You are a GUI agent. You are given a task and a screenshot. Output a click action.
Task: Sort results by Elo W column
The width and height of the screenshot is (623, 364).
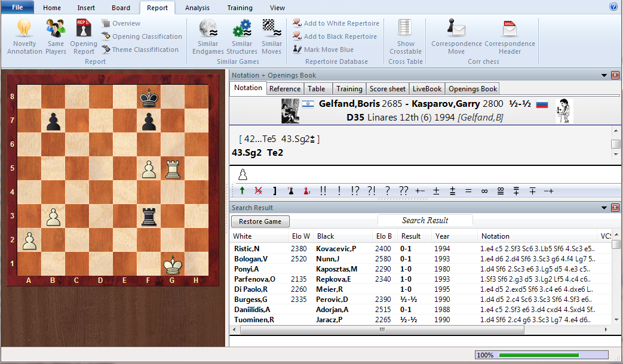301,236
